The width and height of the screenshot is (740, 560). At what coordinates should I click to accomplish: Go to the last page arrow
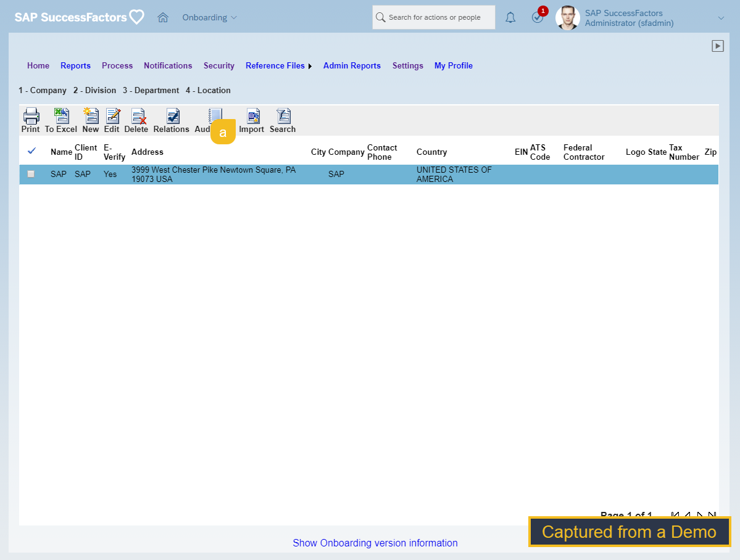[x=712, y=515]
